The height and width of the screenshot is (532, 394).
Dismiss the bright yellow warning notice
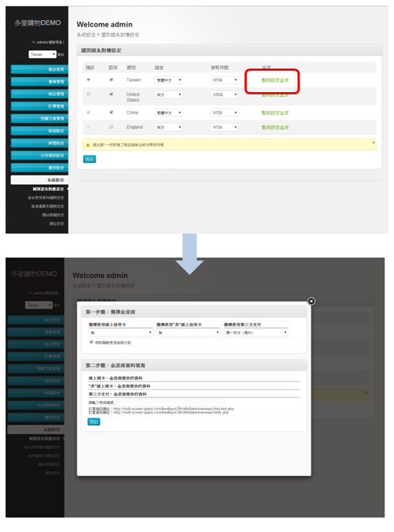[373, 142]
